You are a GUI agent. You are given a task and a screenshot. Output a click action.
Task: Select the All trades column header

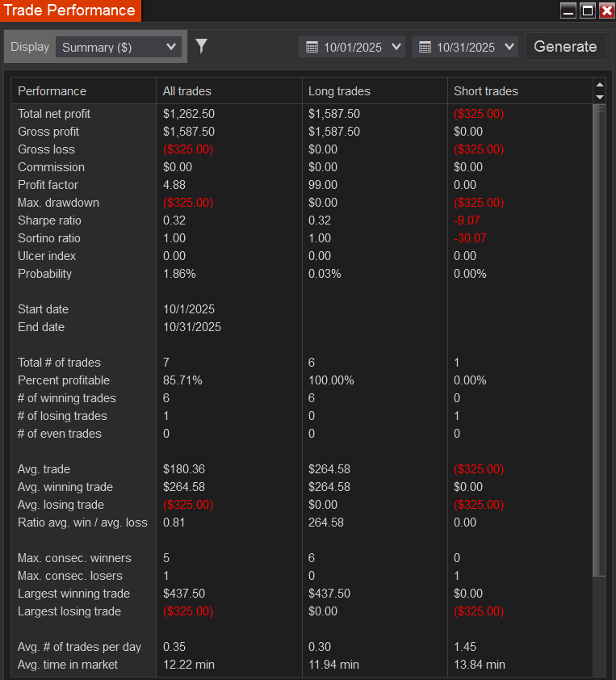[x=187, y=91]
